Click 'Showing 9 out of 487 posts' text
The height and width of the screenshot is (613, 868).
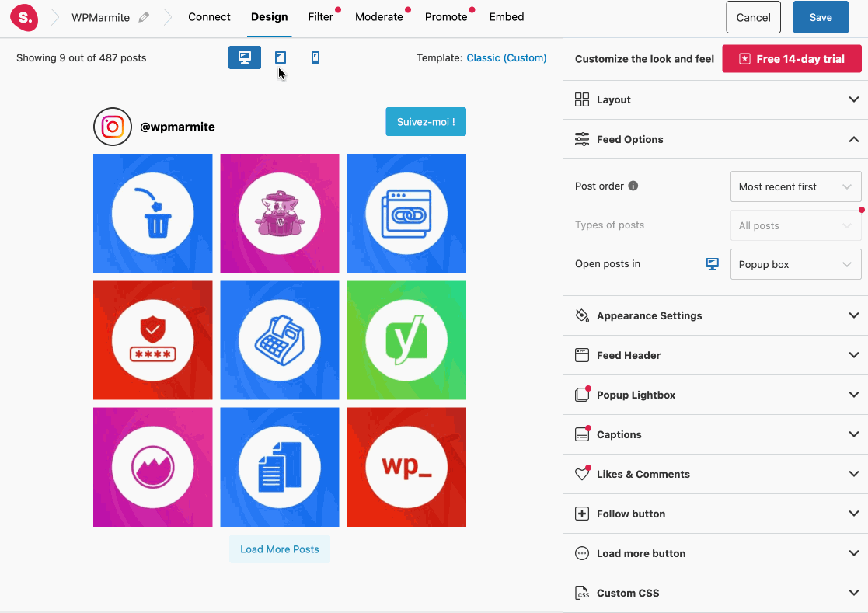(x=82, y=58)
